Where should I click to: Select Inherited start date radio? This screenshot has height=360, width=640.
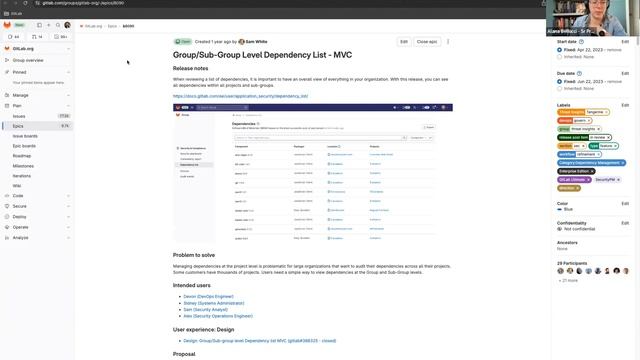coord(559,57)
